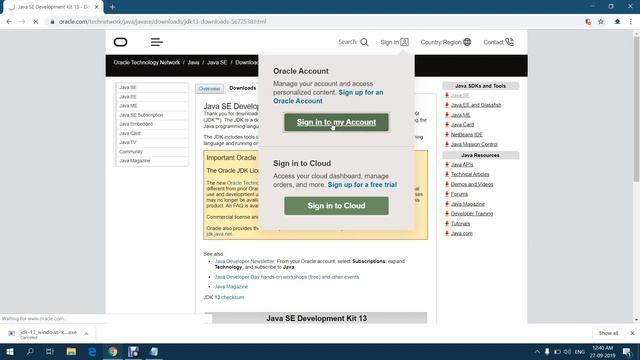Open Tutorials resource link
Image resolution: width=640 pixels, height=360 pixels.
460,223
